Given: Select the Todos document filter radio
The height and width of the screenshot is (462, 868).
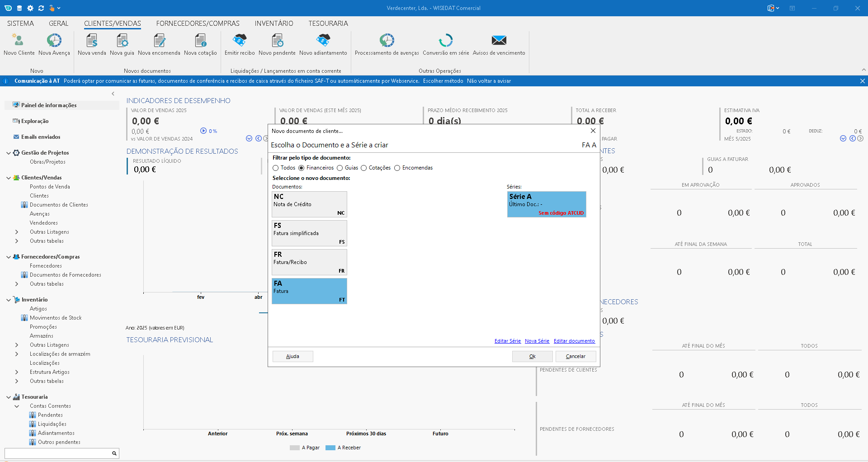Looking at the screenshot, I should pos(276,168).
